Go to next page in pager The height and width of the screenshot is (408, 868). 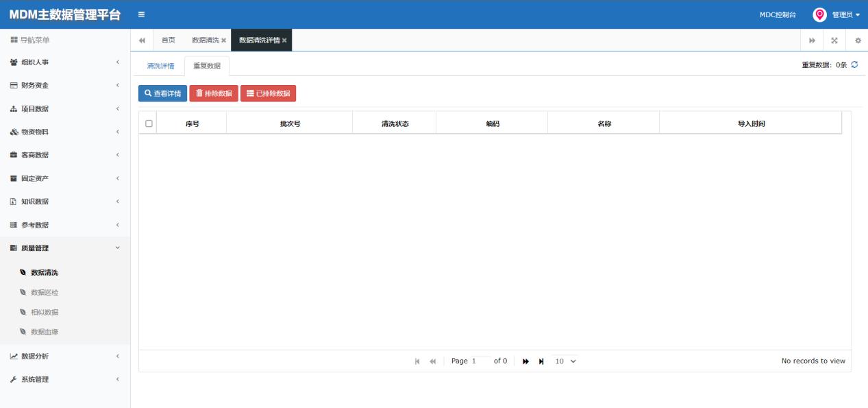pyautogui.click(x=526, y=361)
